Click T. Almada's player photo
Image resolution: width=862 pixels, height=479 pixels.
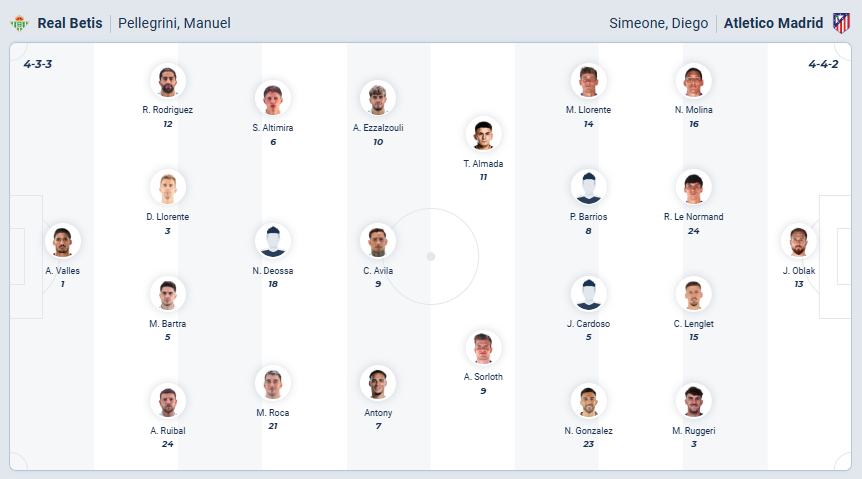[x=483, y=134]
